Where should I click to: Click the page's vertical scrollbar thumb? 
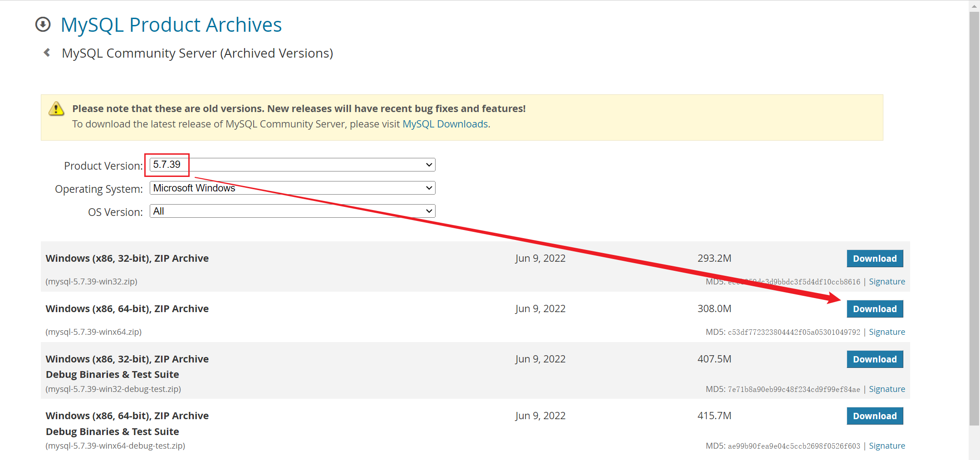pos(974,218)
